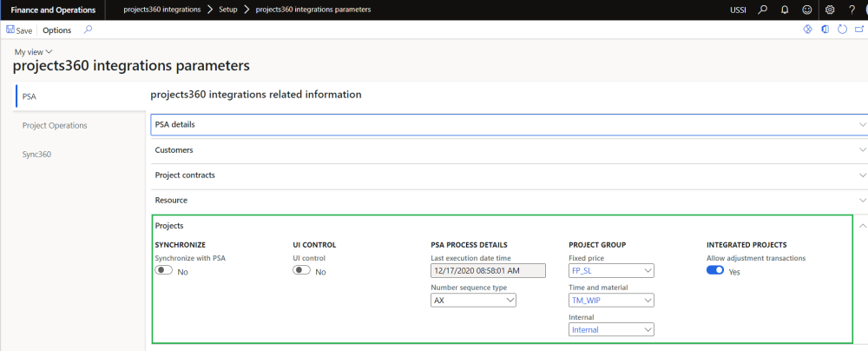Click the Options button
Image resolution: width=868 pixels, height=351 pixels.
57,30
